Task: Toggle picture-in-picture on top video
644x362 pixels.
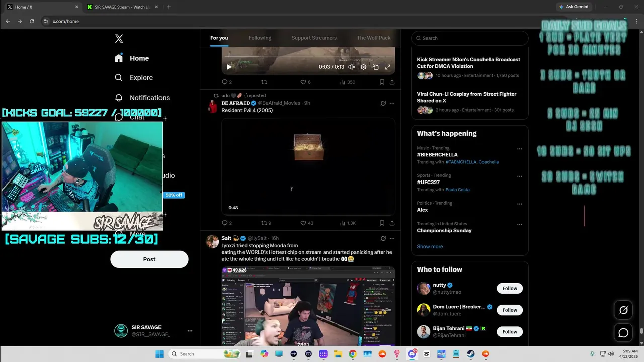Action: pos(376,67)
